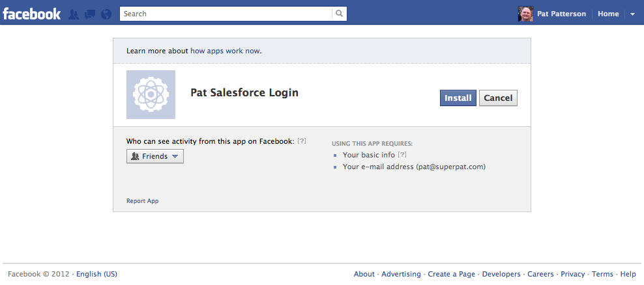The height and width of the screenshot is (285, 644).
Task: Click help [?] beside basic info
Action: coord(402,155)
